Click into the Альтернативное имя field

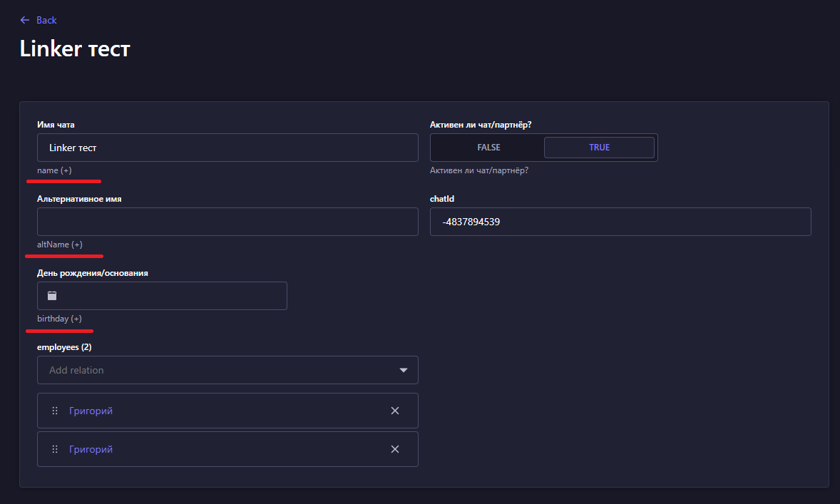pyautogui.click(x=227, y=222)
